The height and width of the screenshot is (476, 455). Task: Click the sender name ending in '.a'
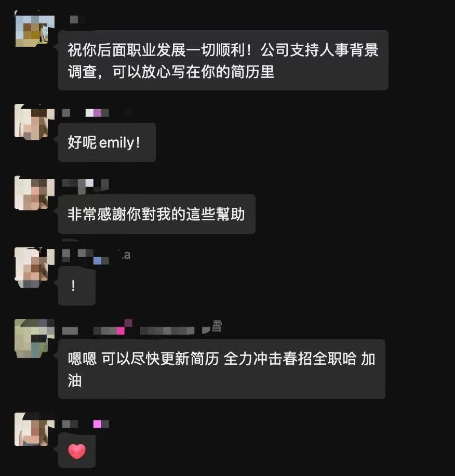(x=97, y=256)
